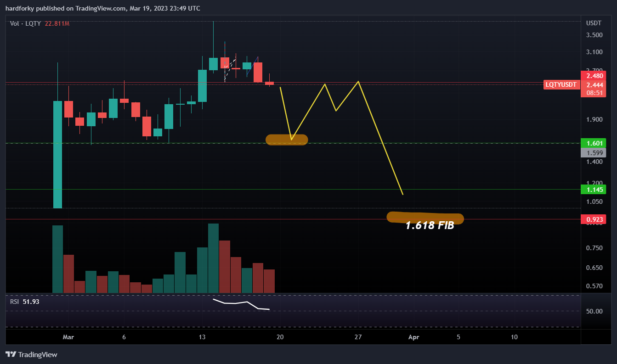Click the RSI value 51.93

tap(31, 302)
